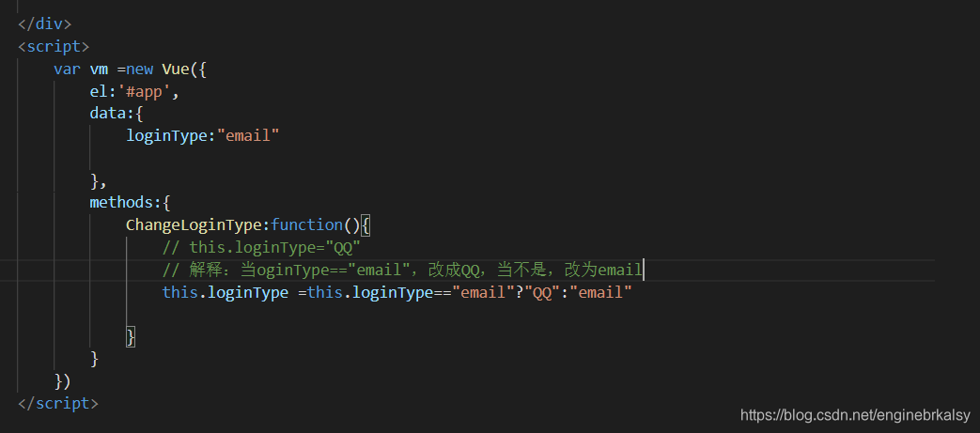Click the opening <script> tag
980x433 pixels.
(54, 47)
